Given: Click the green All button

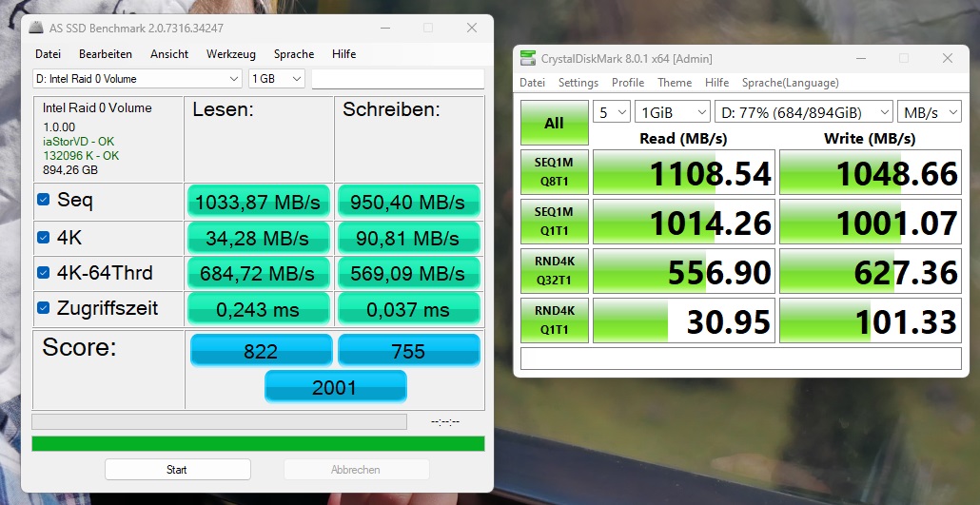Looking at the screenshot, I should point(555,123).
